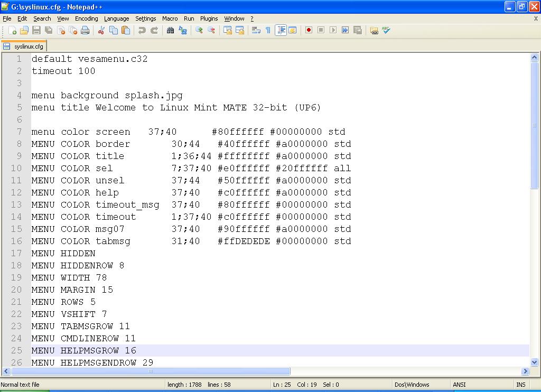Click the INS insert mode indicator
Screen dimensions: 541x392
pyautogui.click(x=520, y=385)
